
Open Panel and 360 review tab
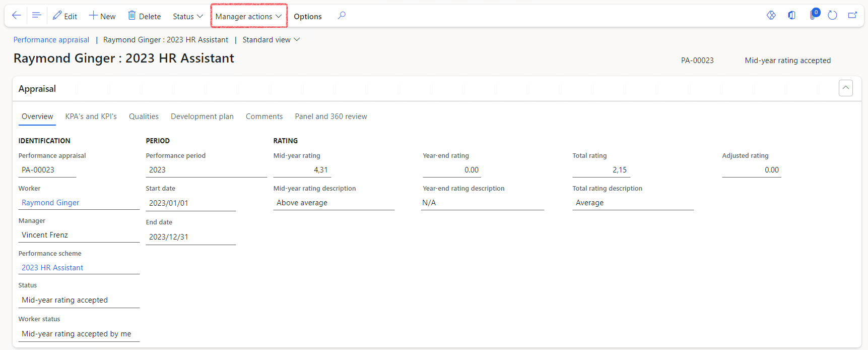point(331,116)
